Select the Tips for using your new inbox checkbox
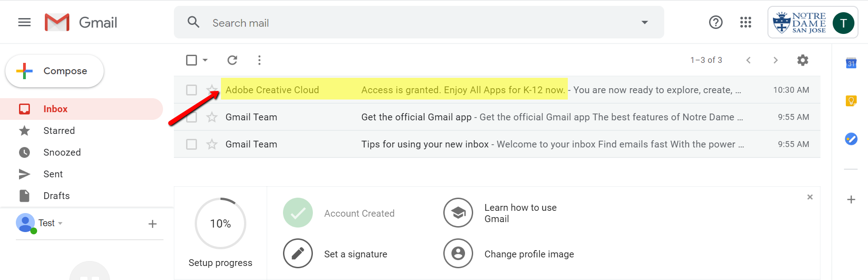Viewport: 868px width, 280px height. point(192,144)
